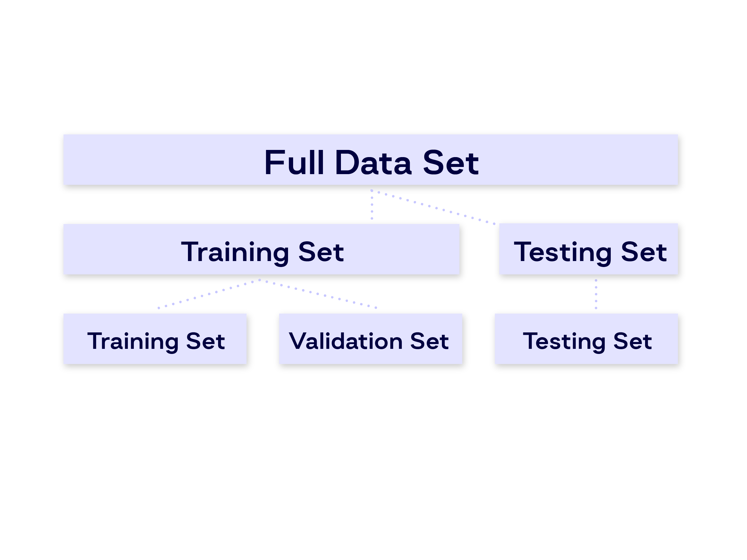This screenshot has width=747, height=560.
Task: Click the word "Training" in the wide middle box
Action: coord(235,253)
